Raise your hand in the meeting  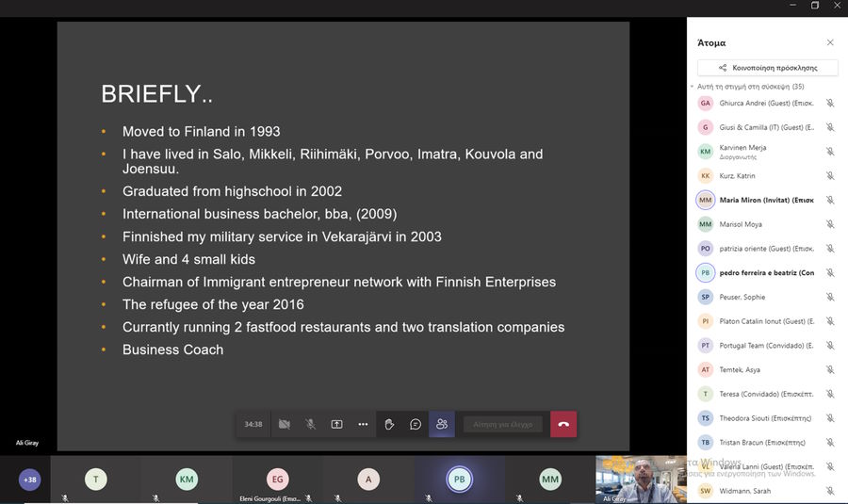tap(389, 425)
